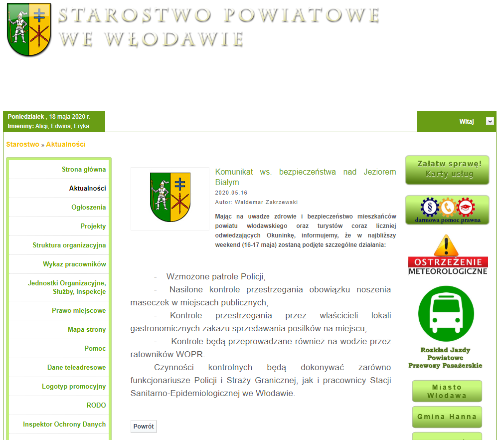View Wykaz pracowników menu entry
The image size is (504, 440).
tap(74, 264)
